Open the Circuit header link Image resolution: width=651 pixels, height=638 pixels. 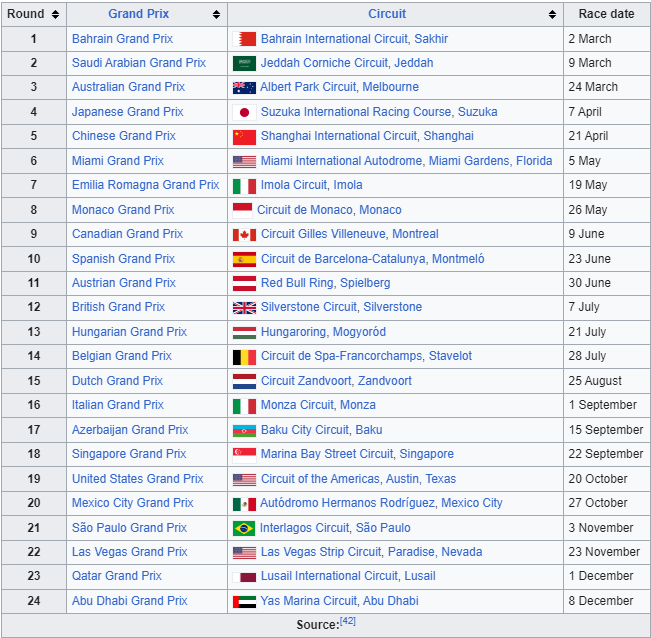point(387,14)
